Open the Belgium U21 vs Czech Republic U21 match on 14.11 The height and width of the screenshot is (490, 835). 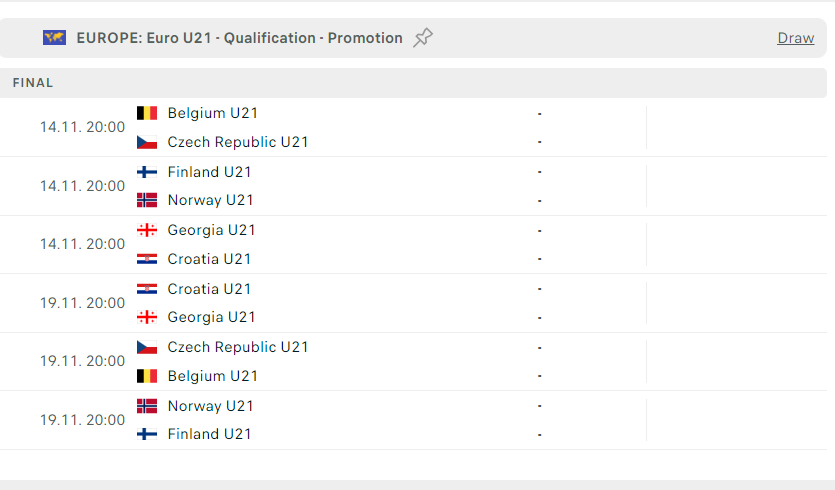413,127
